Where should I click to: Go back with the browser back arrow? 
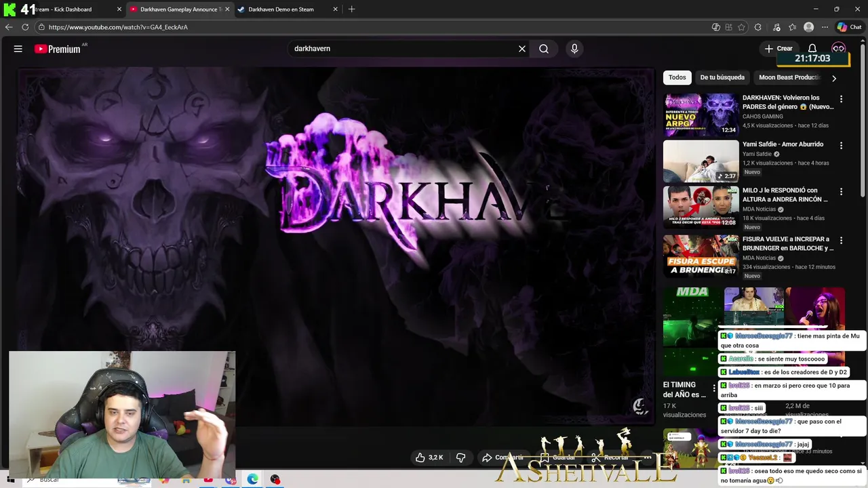pos(9,27)
